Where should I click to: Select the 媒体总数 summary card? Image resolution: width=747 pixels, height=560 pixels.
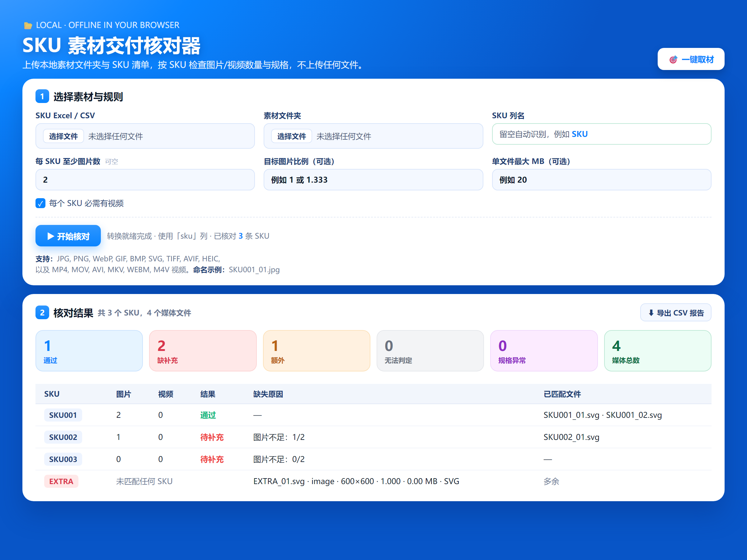[x=657, y=351]
